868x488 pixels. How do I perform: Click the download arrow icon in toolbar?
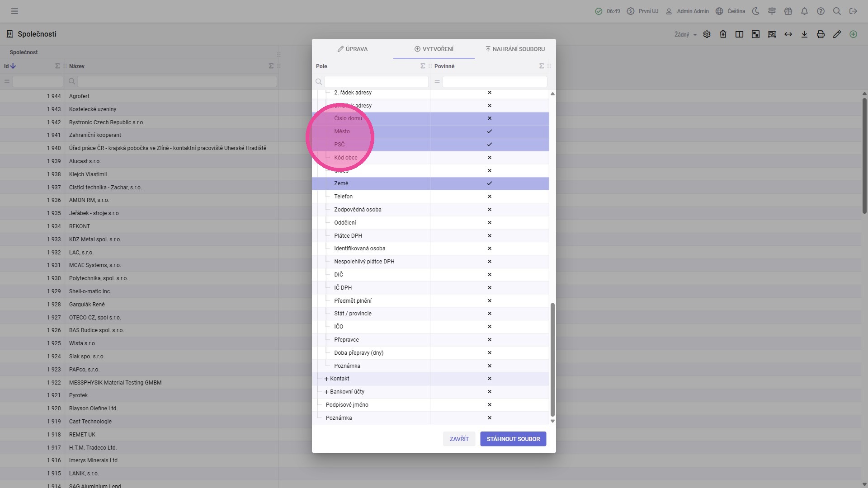(x=804, y=34)
